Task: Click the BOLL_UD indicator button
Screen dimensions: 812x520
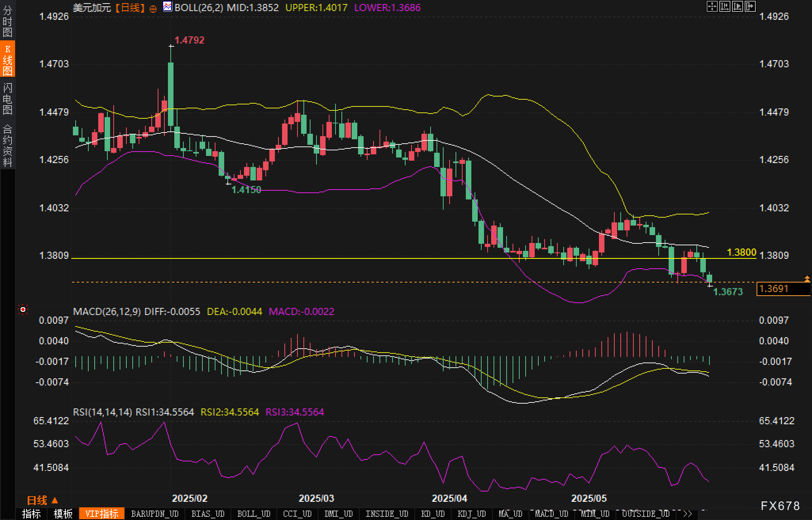Action: [254, 514]
